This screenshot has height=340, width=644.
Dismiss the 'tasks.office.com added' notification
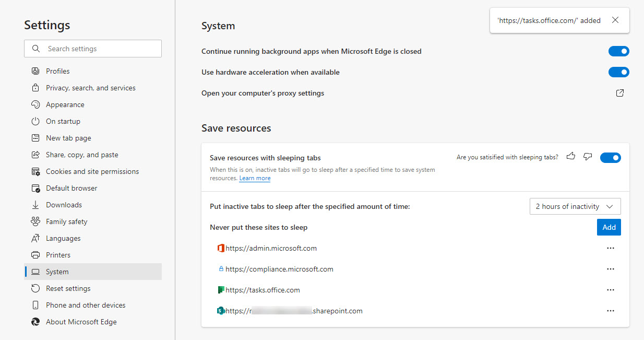(x=615, y=20)
